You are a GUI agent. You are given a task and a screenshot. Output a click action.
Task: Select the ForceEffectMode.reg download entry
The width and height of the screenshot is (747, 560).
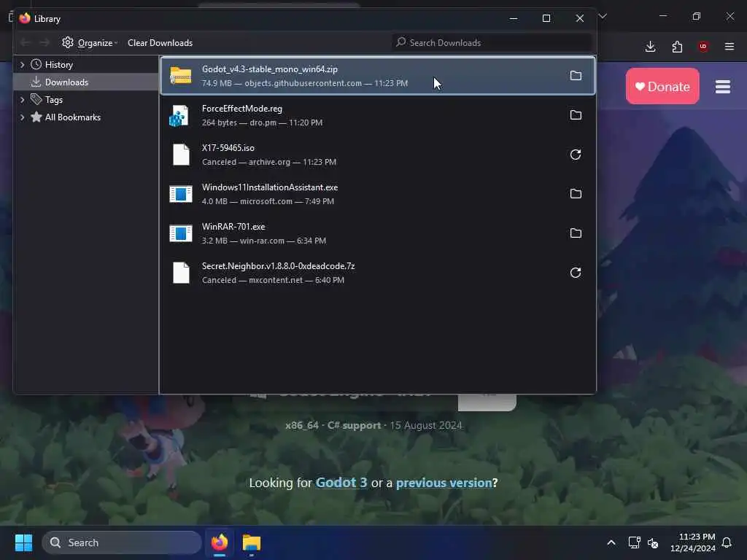pyautogui.click(x=378, y=115)
